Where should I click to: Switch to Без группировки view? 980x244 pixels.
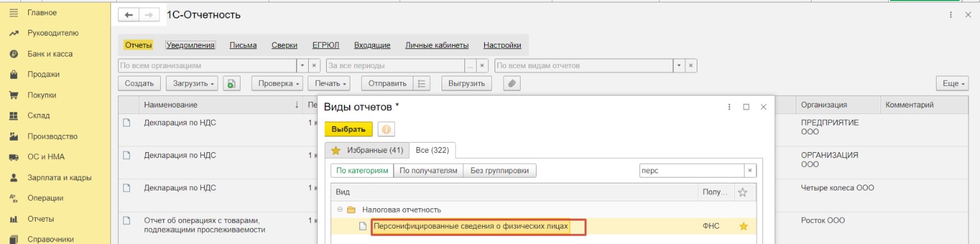[500, 171]
